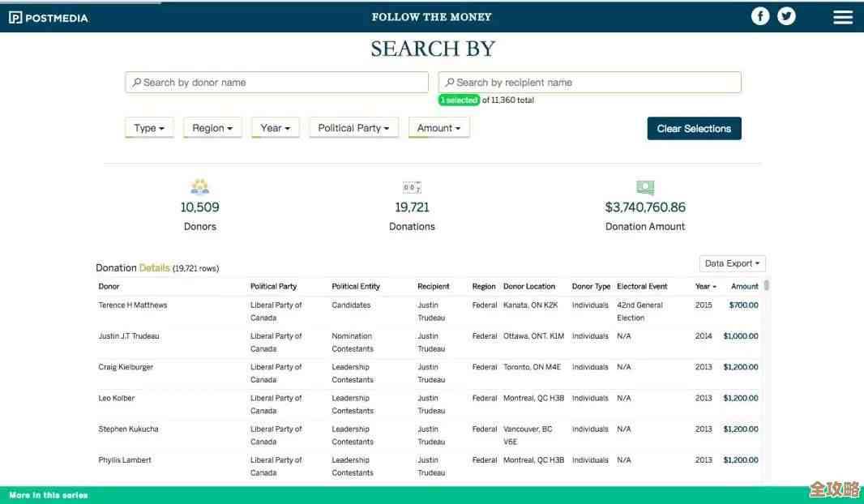Click the search by donor name field
864x504 pixels.
[276, 83]
